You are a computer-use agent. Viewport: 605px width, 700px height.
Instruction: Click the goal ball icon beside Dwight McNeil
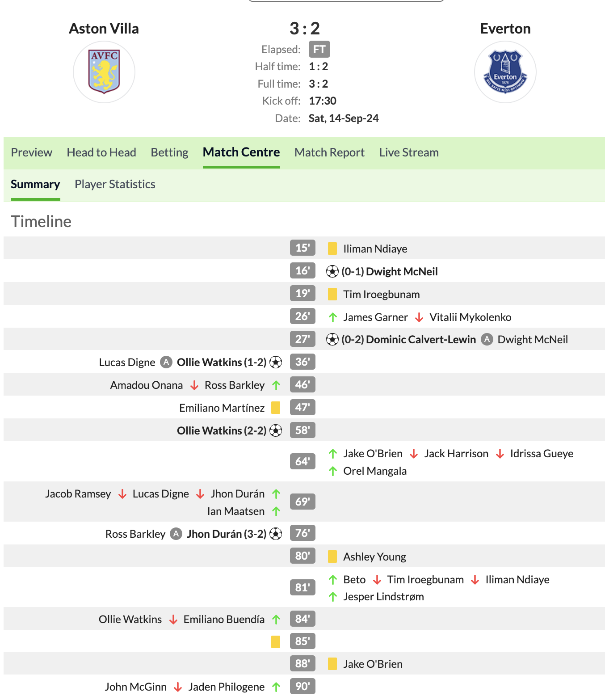click(332, 271)
